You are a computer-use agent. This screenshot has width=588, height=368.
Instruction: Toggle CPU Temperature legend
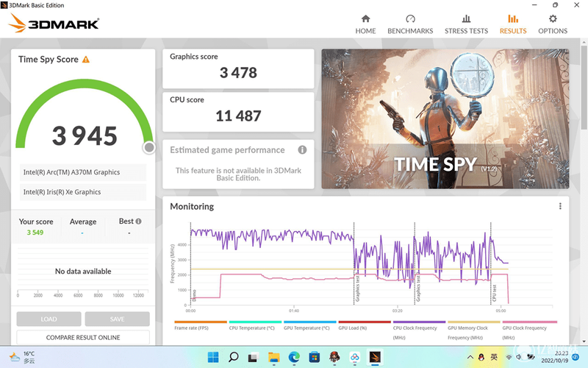(x=255, y=325)
